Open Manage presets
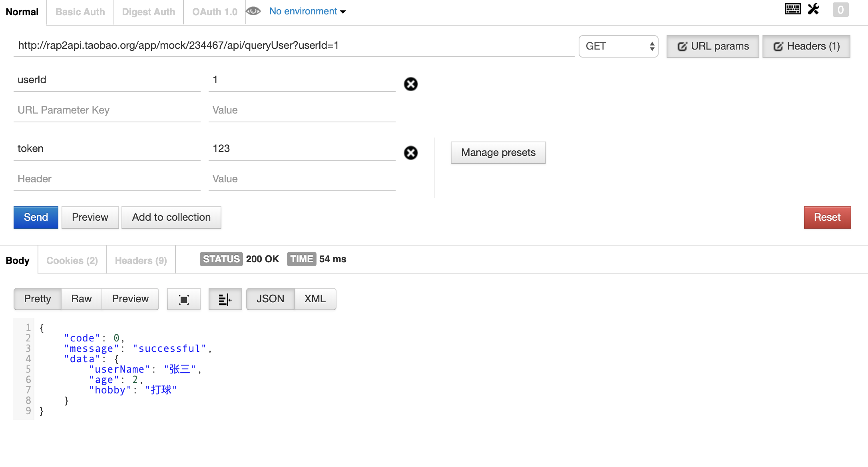 498,153
